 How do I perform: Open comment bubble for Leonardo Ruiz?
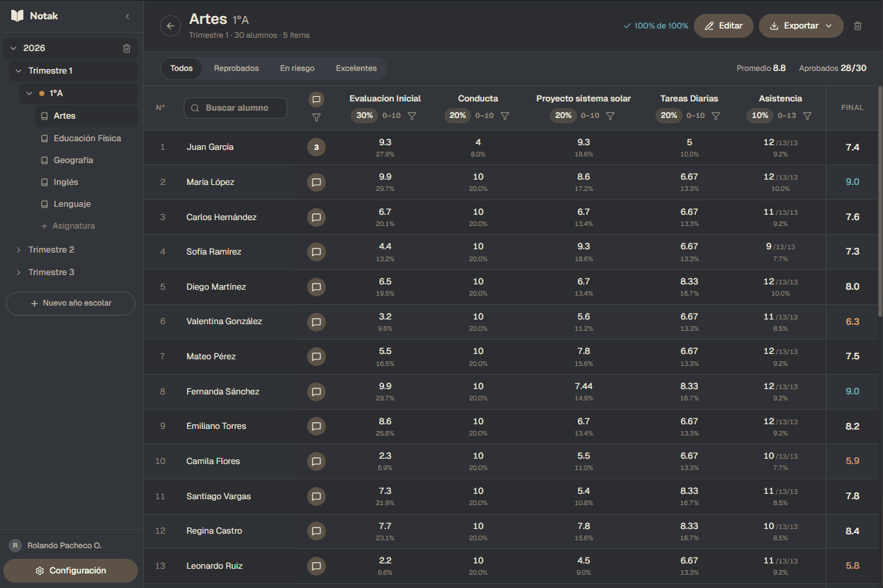point(316,566)
